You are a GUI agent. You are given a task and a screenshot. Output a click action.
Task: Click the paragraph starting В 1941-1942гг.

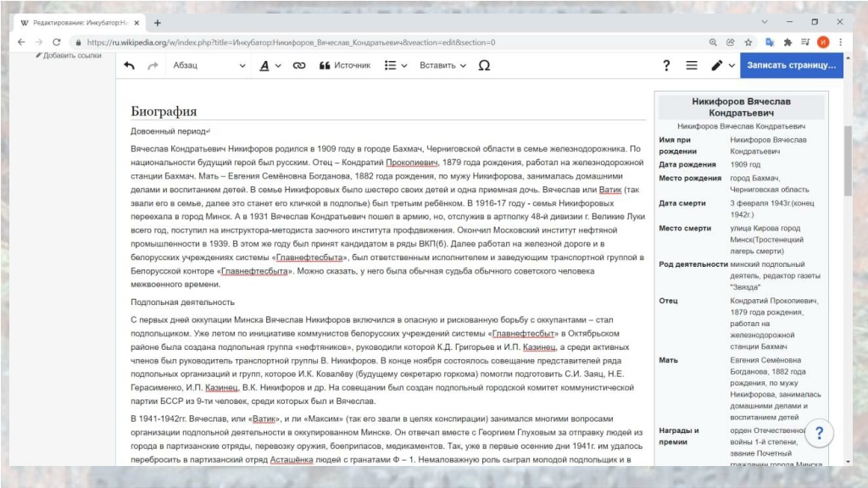(387, 440)
